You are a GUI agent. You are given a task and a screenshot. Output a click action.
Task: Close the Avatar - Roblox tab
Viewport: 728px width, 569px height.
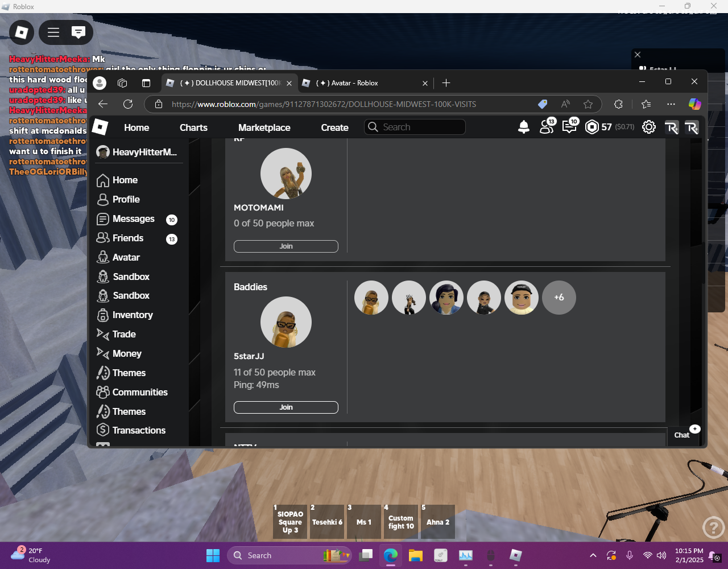pos(425,83)
